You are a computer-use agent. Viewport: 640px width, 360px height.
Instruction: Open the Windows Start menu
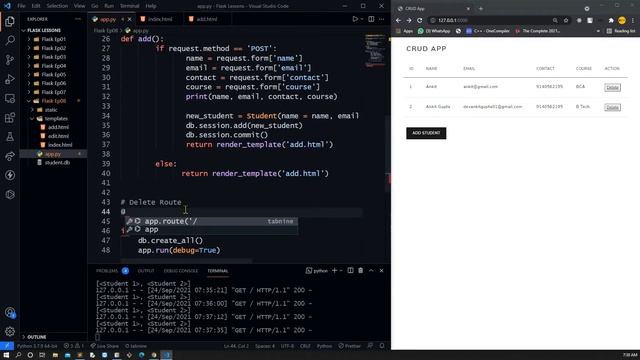pyautogui.click(x=6, y=355)
